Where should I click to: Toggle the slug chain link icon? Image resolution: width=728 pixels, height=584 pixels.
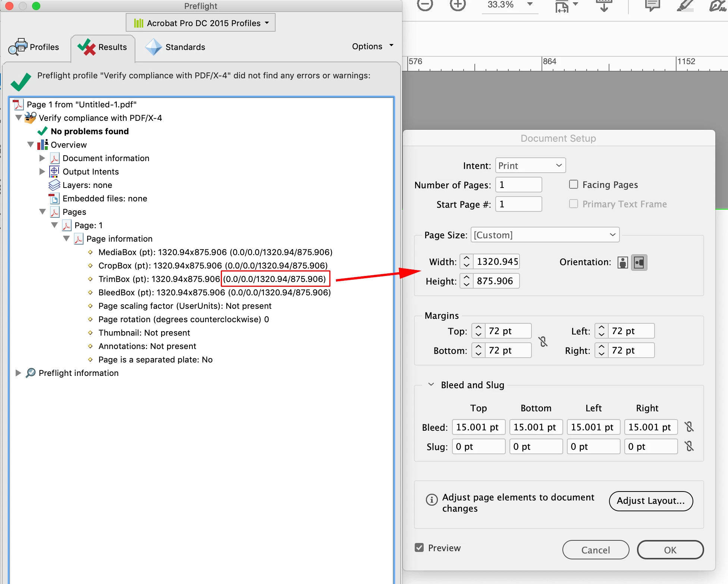click(x=689, y=446)
